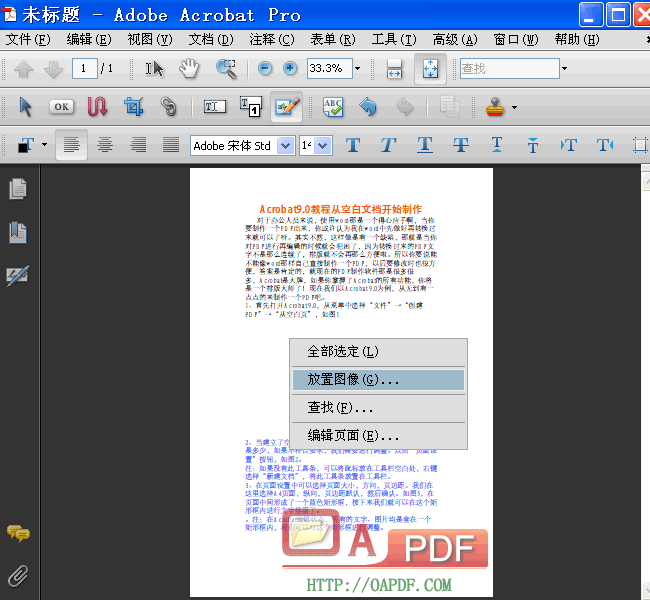This screenshot has height=600, width=650.
Task: Open font size dropdown
Action: [323, 146]
